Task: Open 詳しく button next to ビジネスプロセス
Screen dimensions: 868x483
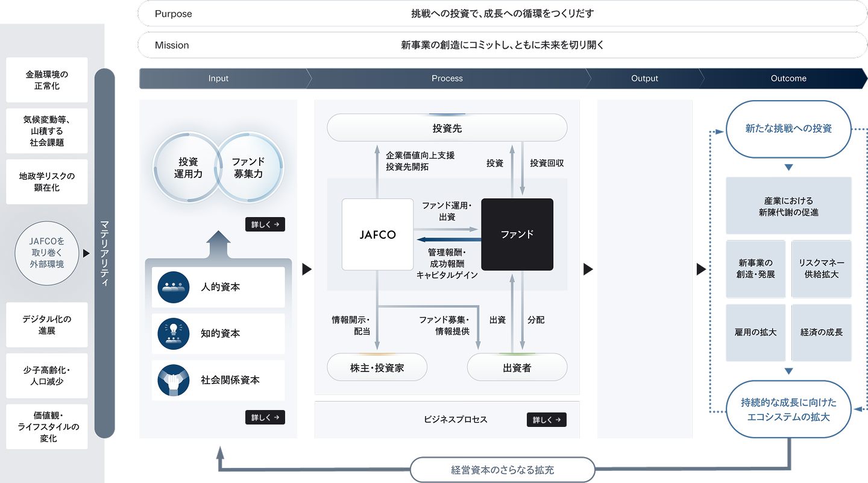Action: point(547,420)
